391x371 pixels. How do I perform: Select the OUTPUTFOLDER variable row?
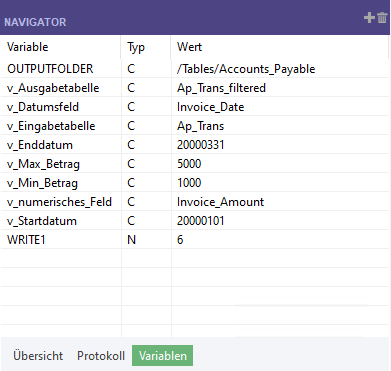point(195,69)
